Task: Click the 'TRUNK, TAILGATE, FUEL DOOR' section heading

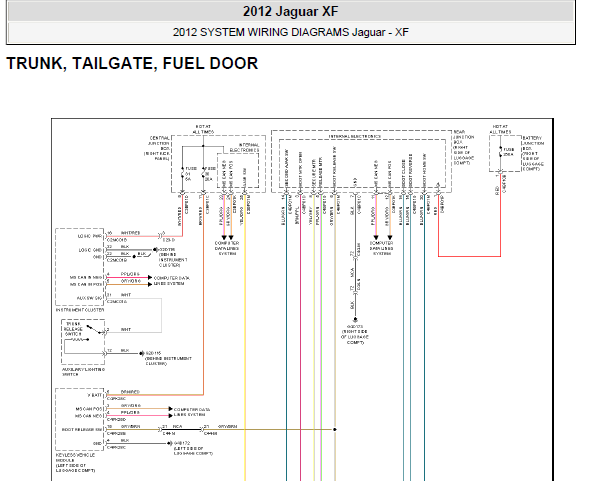Action: [132, 63]
